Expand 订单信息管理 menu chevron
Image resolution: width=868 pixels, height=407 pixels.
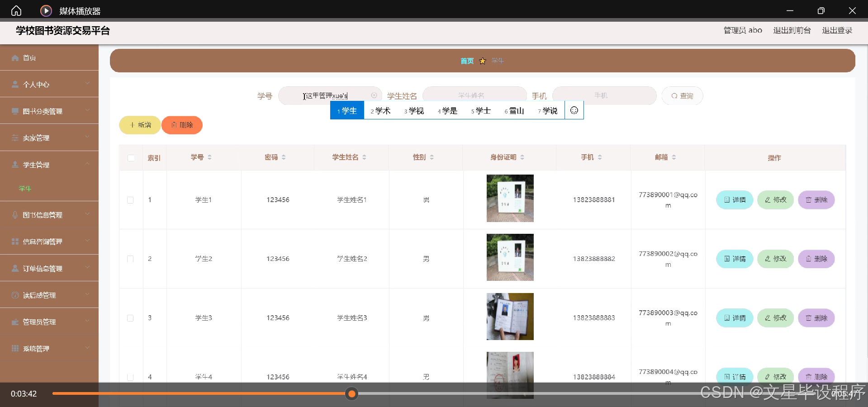(87, 267)
